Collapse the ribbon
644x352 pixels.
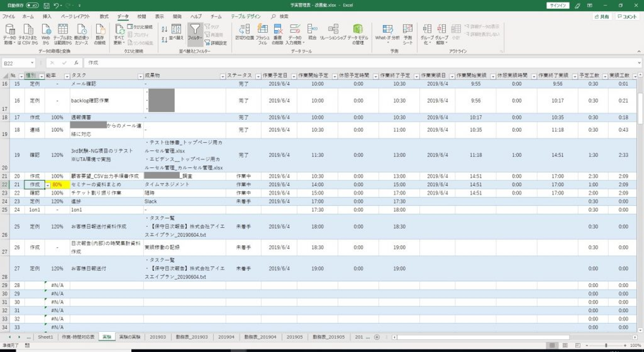tap(638, 51)
